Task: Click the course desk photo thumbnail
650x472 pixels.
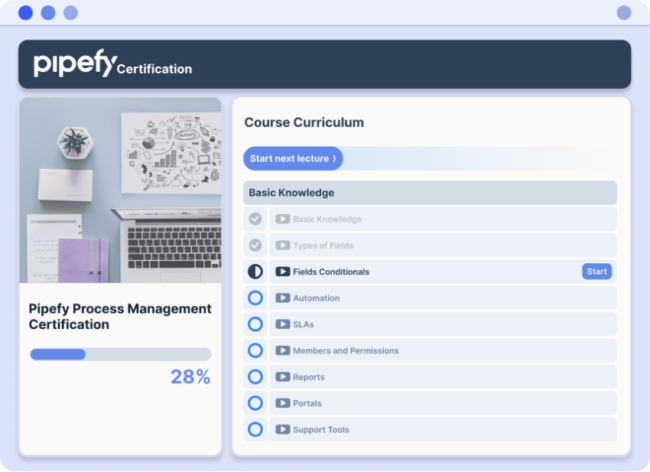Action: pos(121,190)
